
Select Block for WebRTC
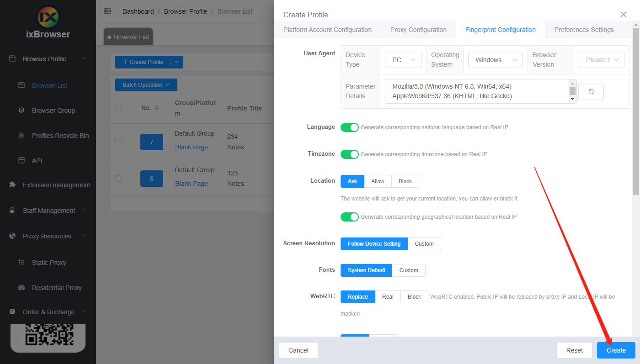(414, 297)
